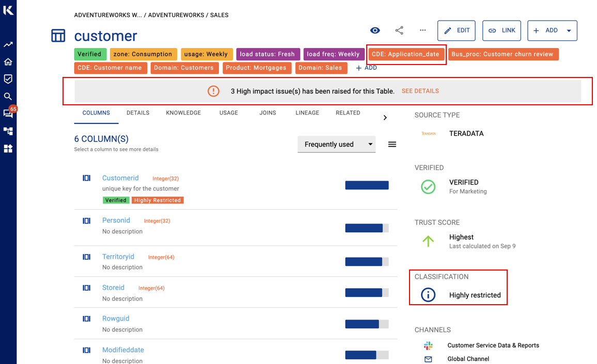Click the column icon beside Customerid
The height and width of the screenshot is (364, 597).
[x=86, y=178]
